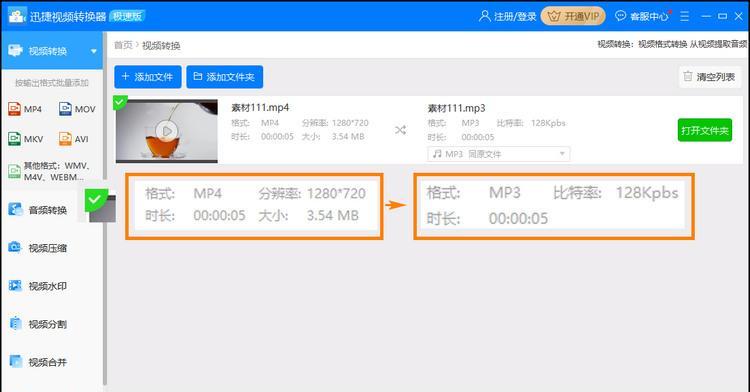750x392 pixels.
Task: Click source file name 素材111.mp4
Action: (x=260, y=108)
